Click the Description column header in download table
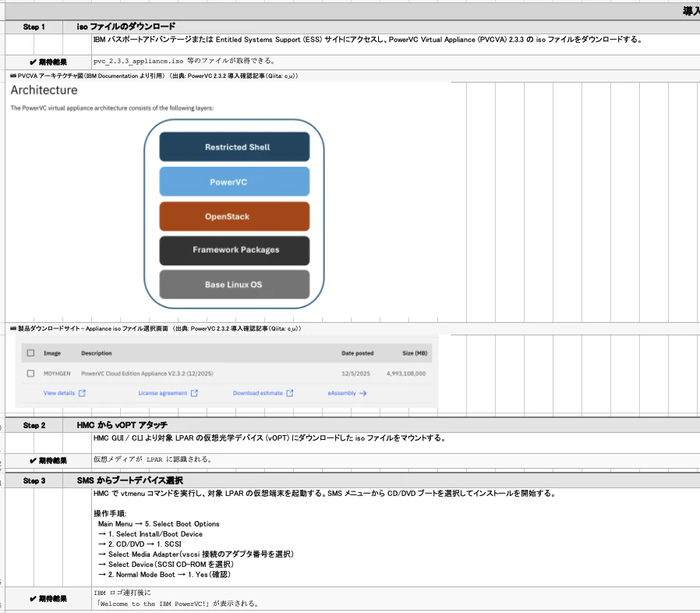 [97, 353]
